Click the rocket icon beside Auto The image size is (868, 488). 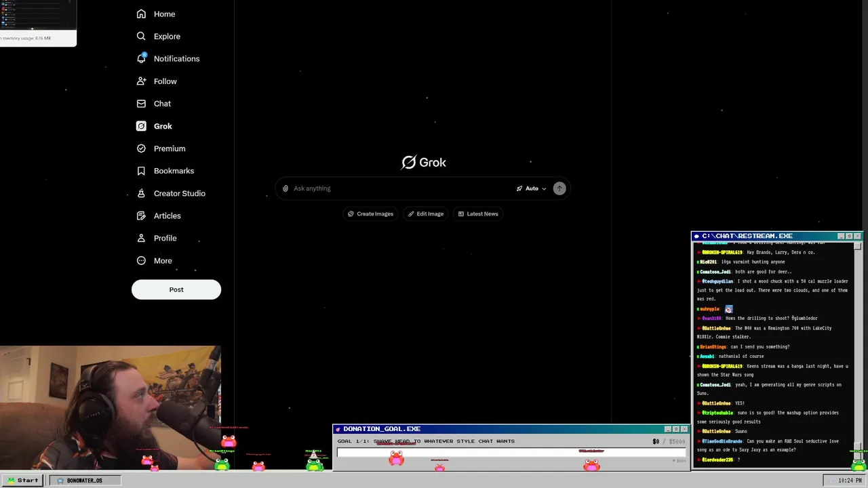point(519,188)
